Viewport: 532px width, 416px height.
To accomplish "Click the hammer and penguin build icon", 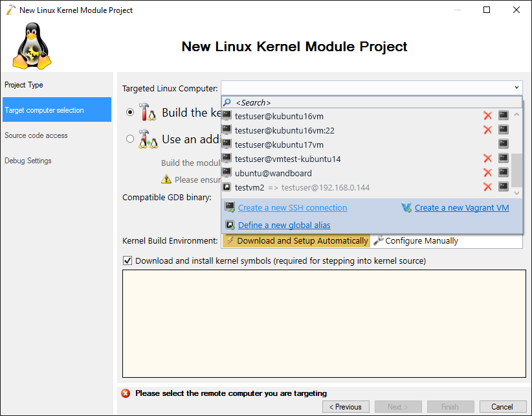I will coord(148,112).
